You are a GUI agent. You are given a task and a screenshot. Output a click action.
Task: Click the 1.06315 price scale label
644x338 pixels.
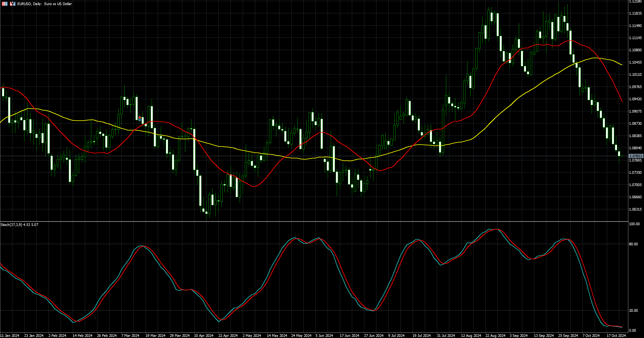tap(635, 209)
